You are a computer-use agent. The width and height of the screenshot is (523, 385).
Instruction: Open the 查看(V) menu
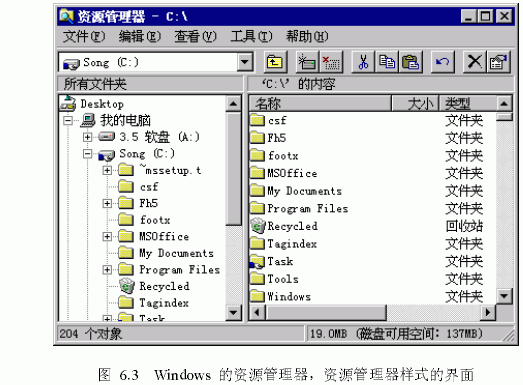coord(195,36)
